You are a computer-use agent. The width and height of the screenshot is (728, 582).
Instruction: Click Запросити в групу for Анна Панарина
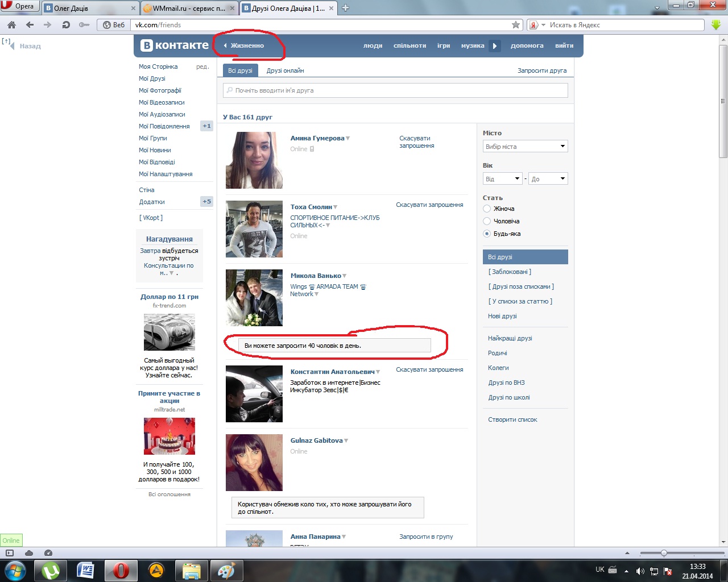tap(426, 537)
